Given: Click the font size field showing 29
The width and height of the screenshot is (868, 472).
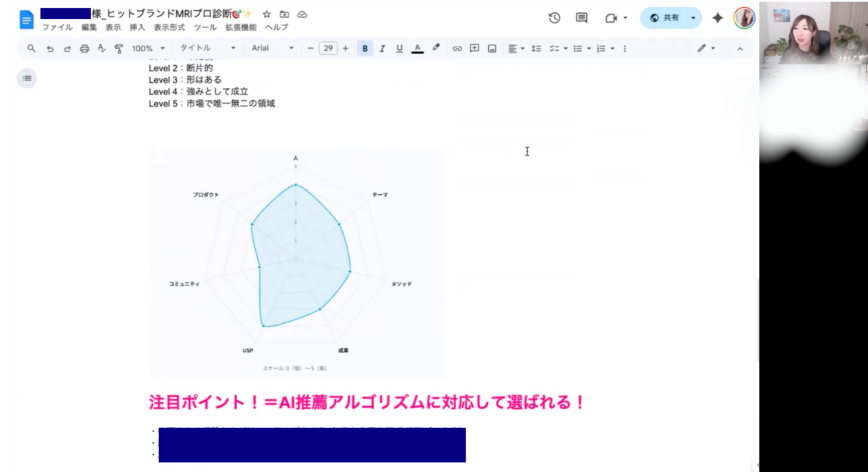Looking at the screenshot, I should coord(328,49).
